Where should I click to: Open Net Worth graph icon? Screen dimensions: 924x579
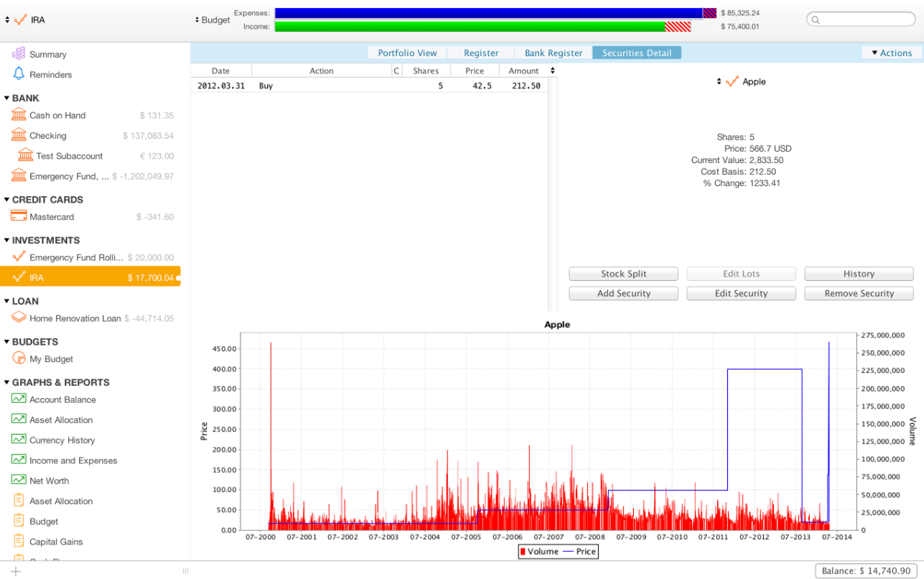[x=19, y=480]
